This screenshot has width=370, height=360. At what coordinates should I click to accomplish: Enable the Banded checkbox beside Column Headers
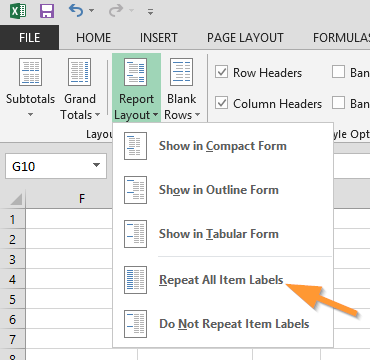click(338, 103)
